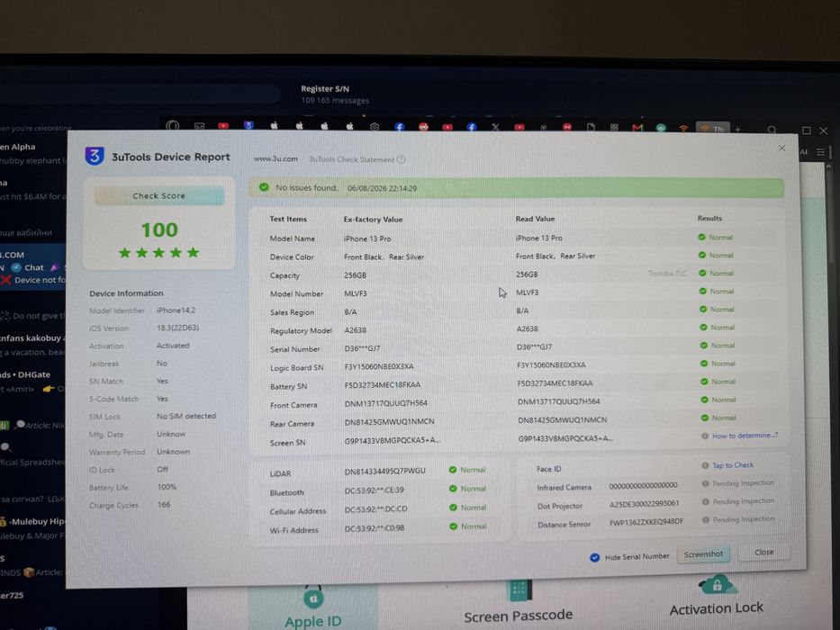
Task: Click the Normal status icon for Serial Number
Action: click(x=703, y=345)
